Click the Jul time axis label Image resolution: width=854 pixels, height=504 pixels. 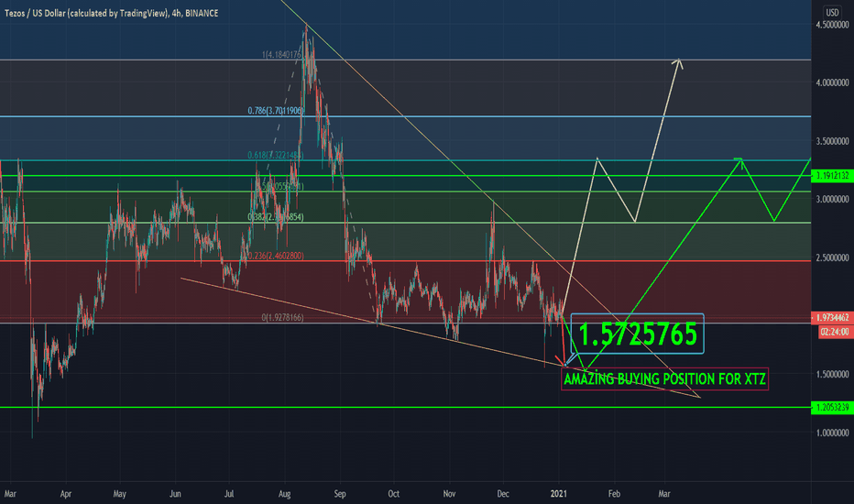click(229, 494)
